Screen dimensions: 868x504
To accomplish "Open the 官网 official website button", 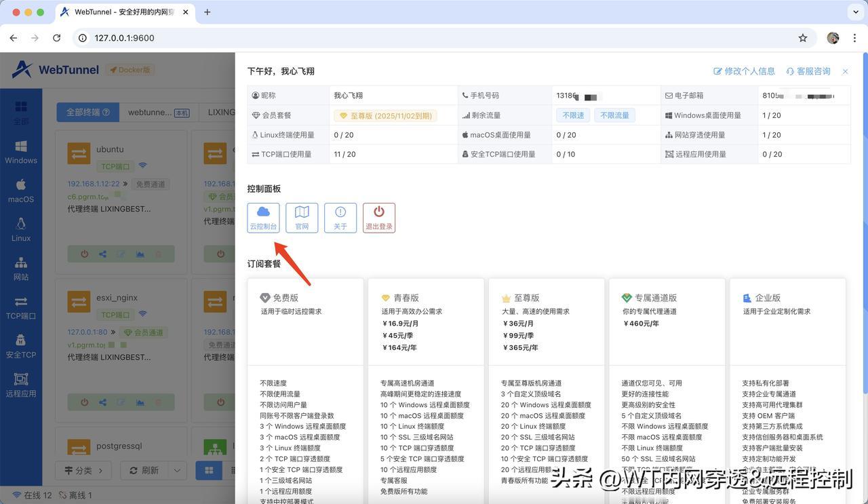I will tap(302, 218).
